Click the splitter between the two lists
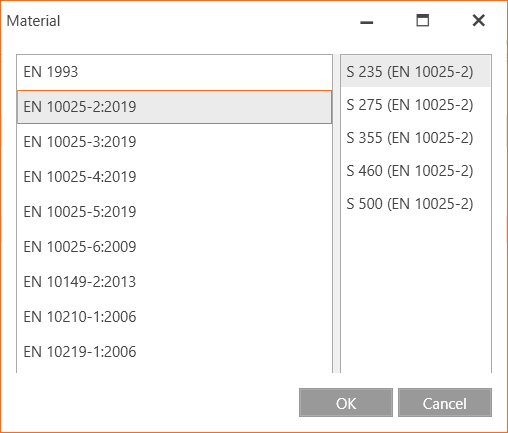 (x=336, y=214)
